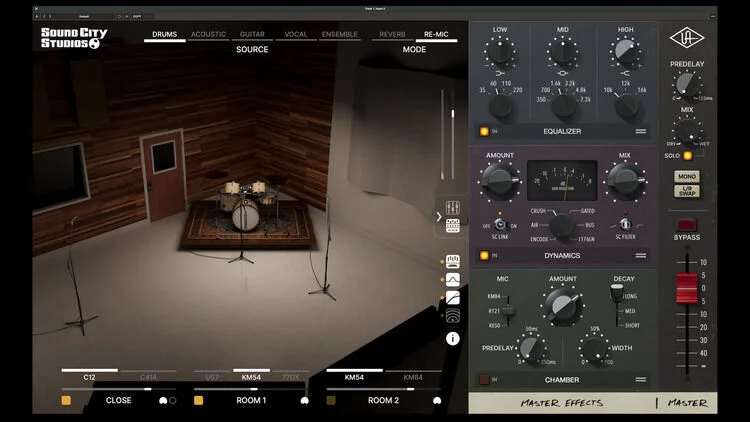Screen dimensions: 750x422
Task: Toggle the SC LINK switch
Action: [x=500, y=224]
